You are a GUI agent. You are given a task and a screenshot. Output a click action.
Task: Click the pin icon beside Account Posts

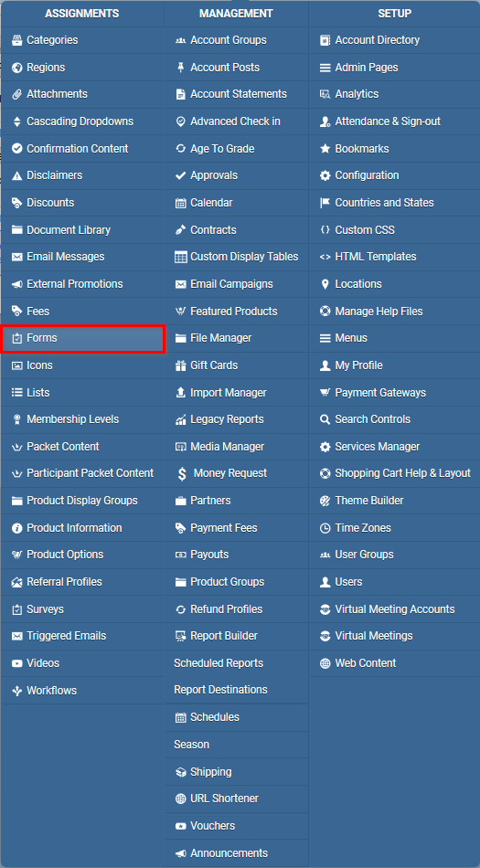pyautogui.click(x=180, y=68)
